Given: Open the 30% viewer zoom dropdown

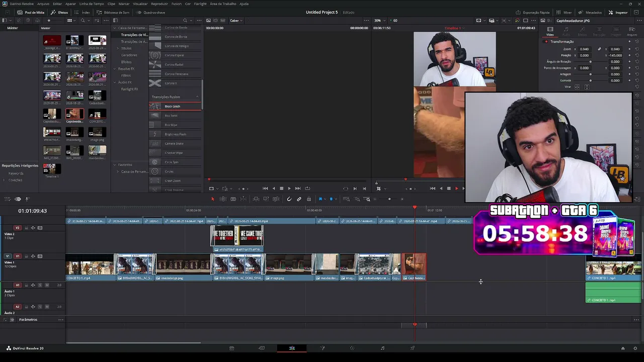Looking at the screenshot, I should point(380,21).
